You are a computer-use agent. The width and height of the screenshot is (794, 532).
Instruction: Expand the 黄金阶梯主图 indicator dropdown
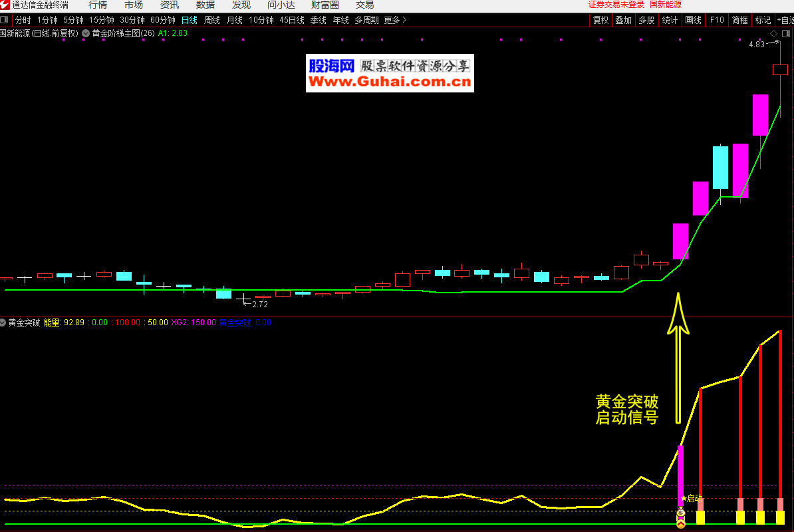86,33
